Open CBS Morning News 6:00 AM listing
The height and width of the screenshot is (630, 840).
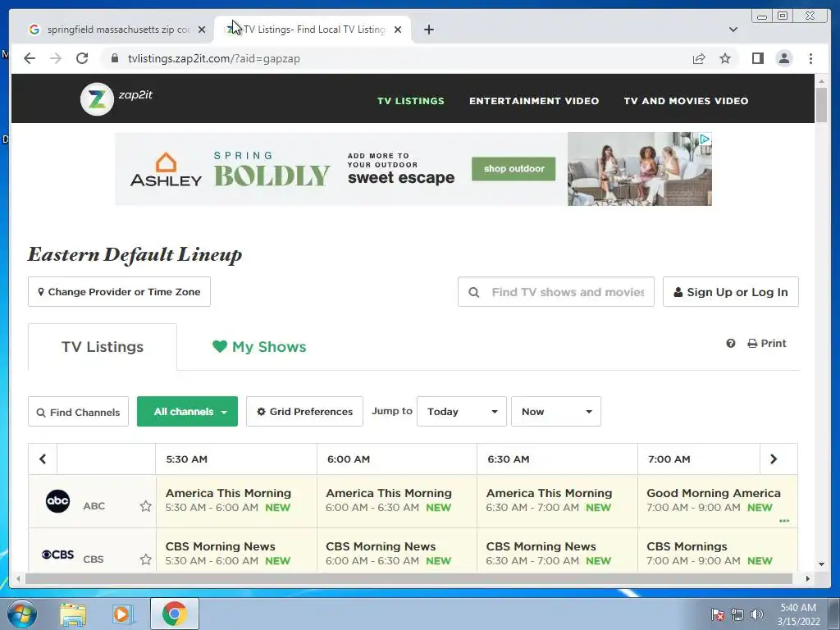[397, 550]
